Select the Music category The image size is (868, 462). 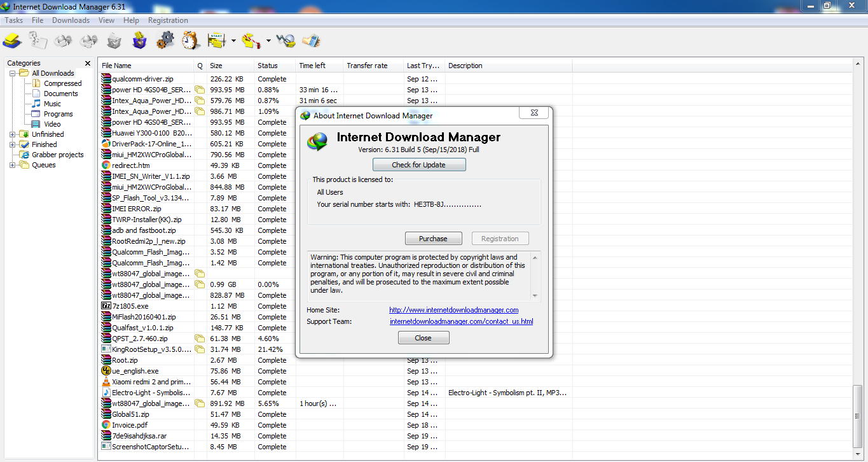[x=52, y=104]
